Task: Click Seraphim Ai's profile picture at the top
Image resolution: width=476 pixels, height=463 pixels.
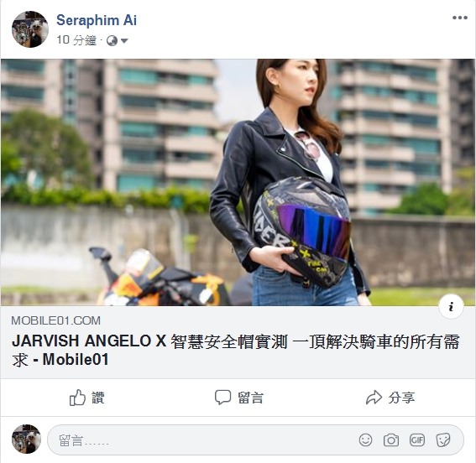Action: pyautogui.click(x=30, y=29)
